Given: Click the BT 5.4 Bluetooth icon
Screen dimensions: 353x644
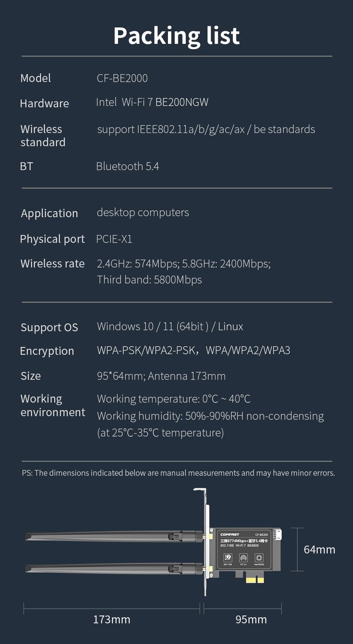Looking at the screenshot, I should [243, 558].
